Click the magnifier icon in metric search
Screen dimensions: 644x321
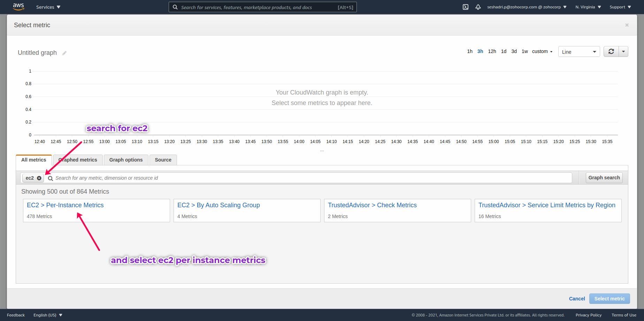51,178
